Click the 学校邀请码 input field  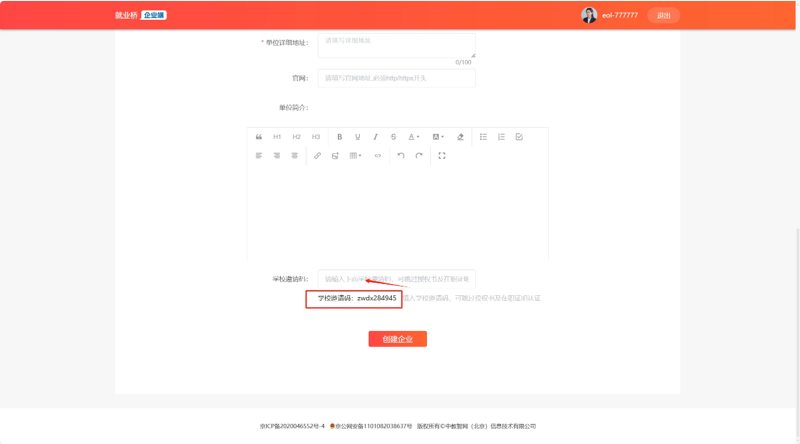[396, 279]
